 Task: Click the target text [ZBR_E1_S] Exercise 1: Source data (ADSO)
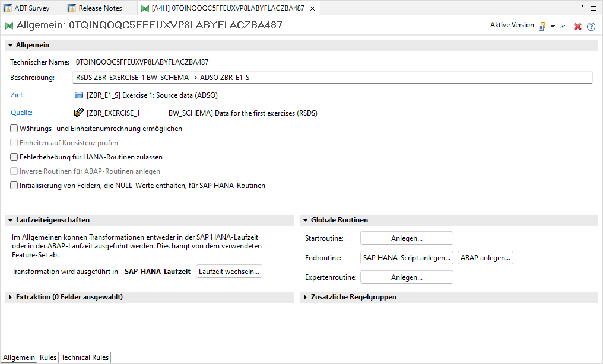click(152, 95)
